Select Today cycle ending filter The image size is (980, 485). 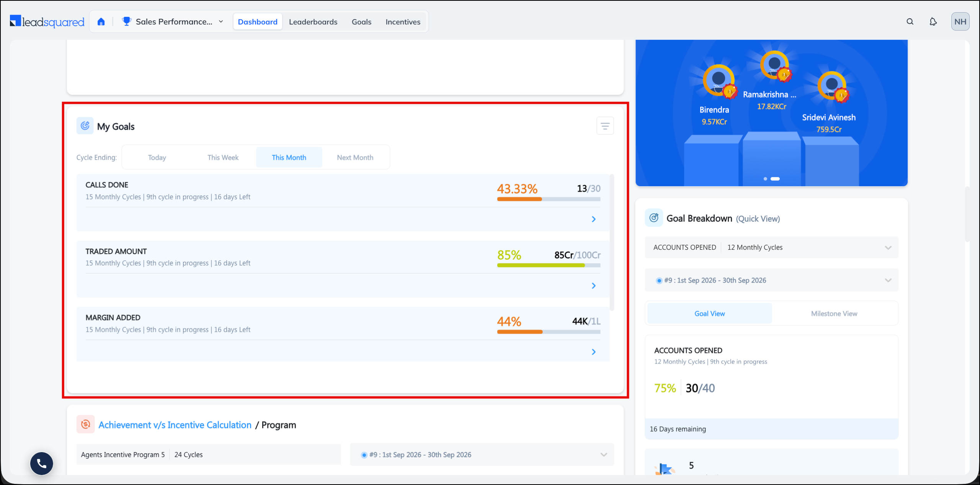pos(157,157)
